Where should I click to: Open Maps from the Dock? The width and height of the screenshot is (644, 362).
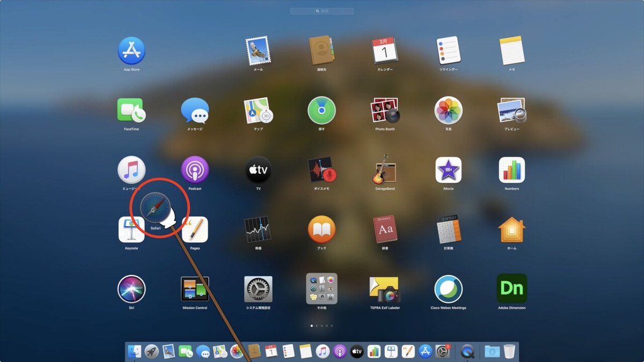219,351
